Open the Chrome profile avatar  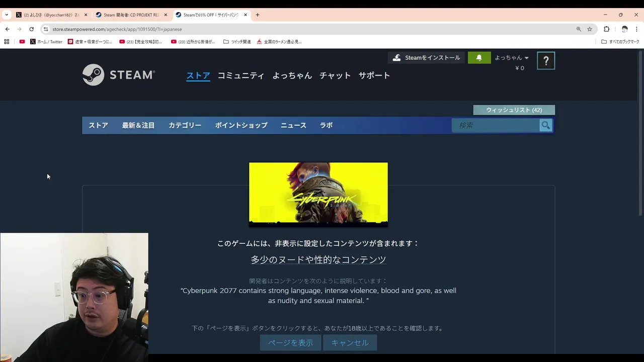624,29
